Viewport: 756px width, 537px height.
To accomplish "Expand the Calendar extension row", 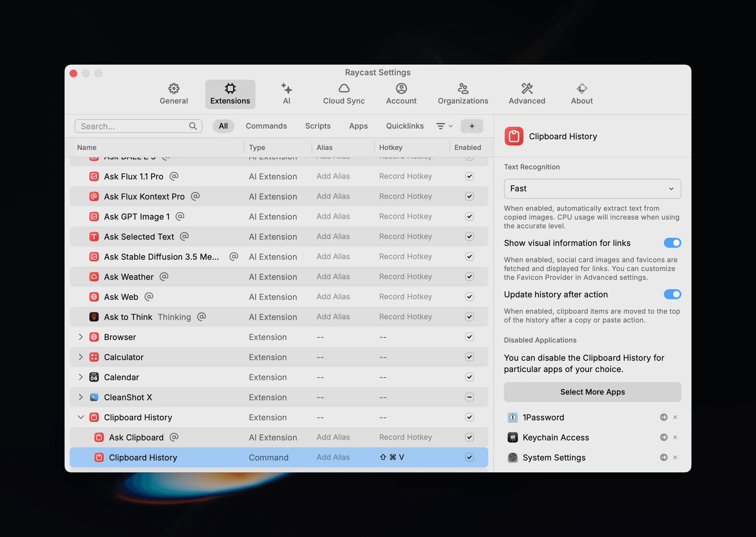I will (x=80, y=377).
